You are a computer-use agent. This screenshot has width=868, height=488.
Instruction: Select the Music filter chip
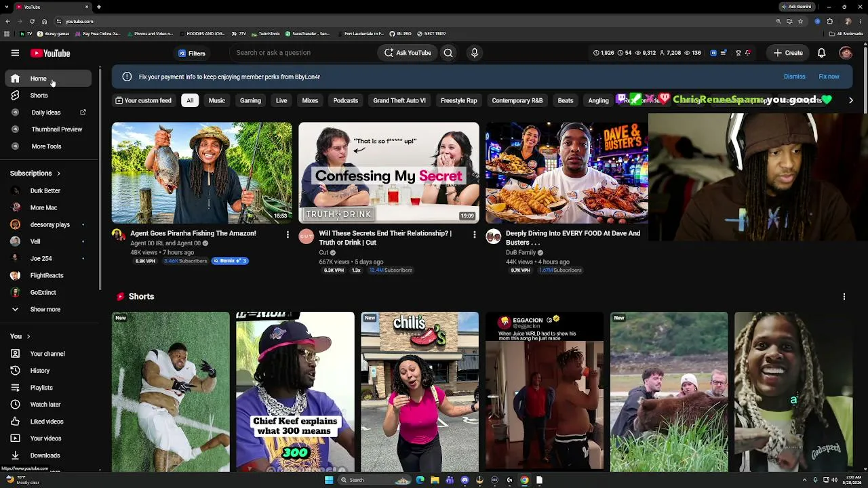(217, 100)
